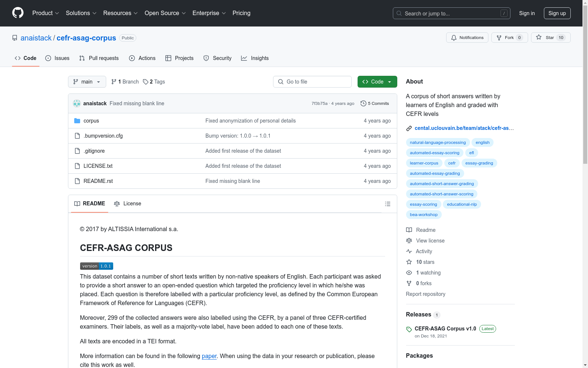Open the paper link in README
Image resolution: width=588 pixels, height=368 pixels.
click(x=209, y=356)
